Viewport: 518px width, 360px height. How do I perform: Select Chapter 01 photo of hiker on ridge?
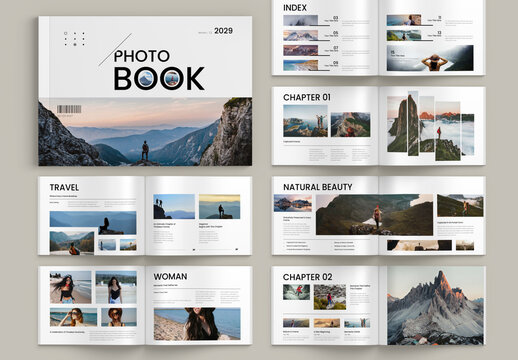click(x=350, y=125)
